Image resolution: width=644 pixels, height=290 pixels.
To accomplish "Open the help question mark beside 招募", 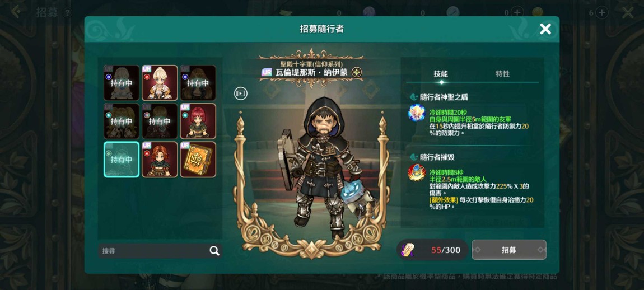I will tap(67, 13).
